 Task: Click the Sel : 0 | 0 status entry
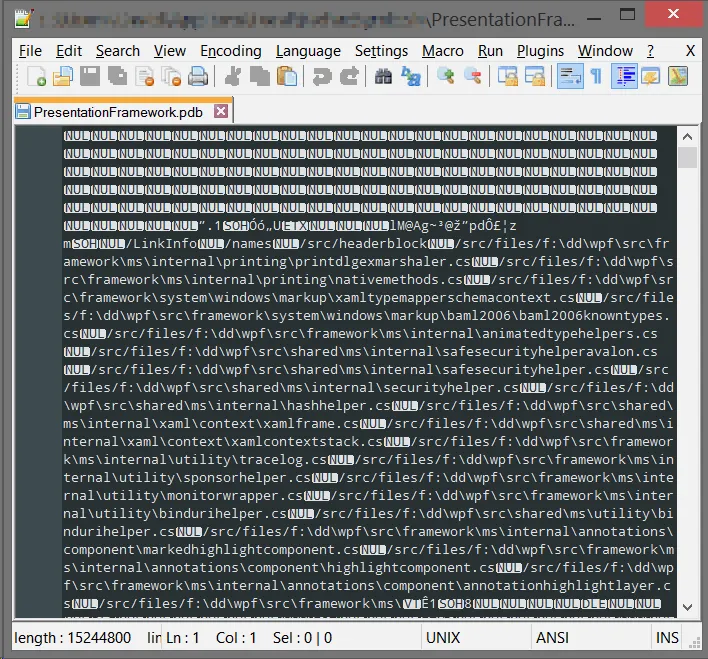[303, 638]
